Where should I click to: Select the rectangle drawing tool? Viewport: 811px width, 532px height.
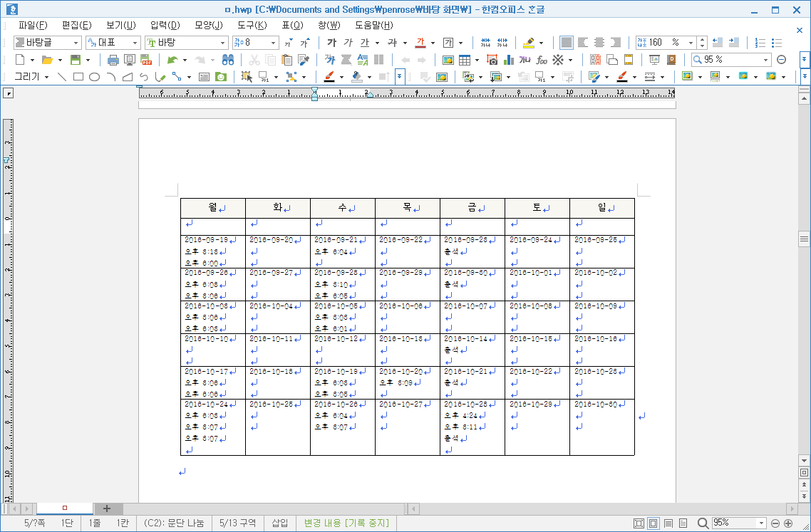pyautogui.click(x=78, y=77)
